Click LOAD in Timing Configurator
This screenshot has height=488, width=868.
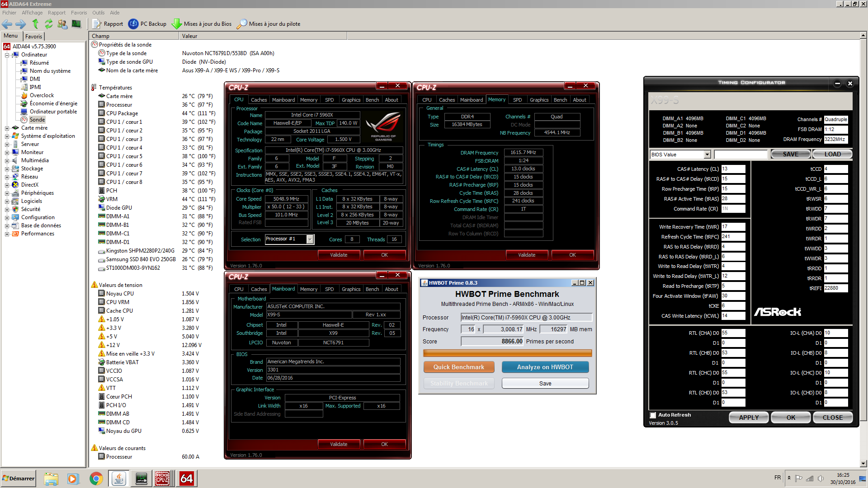pyautogui.click(x=832, y=154)
